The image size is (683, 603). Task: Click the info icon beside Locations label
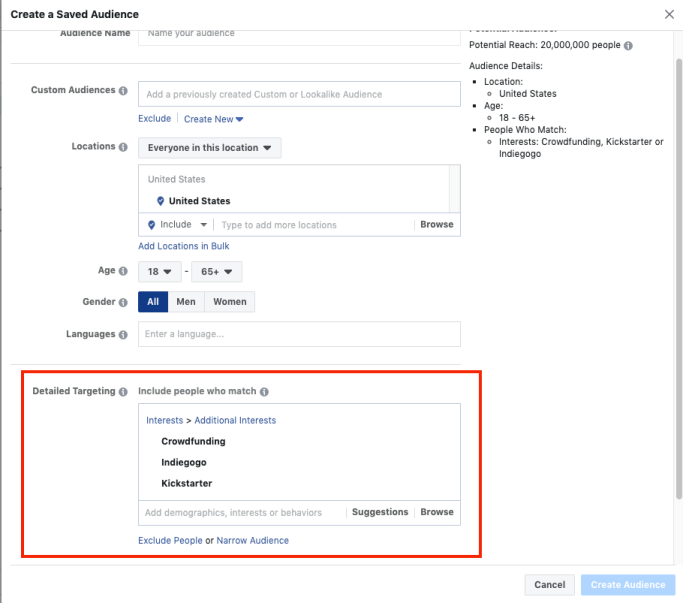[123, 147]
